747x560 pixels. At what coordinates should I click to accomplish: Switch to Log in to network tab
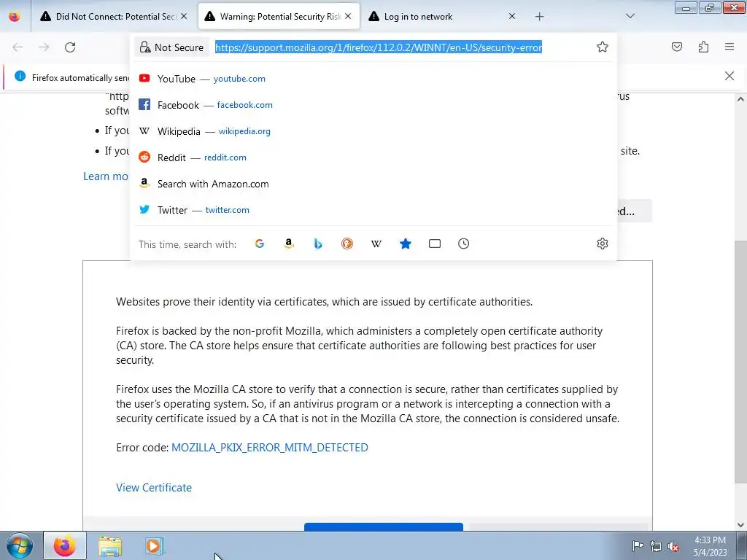[x=442, y=17]
